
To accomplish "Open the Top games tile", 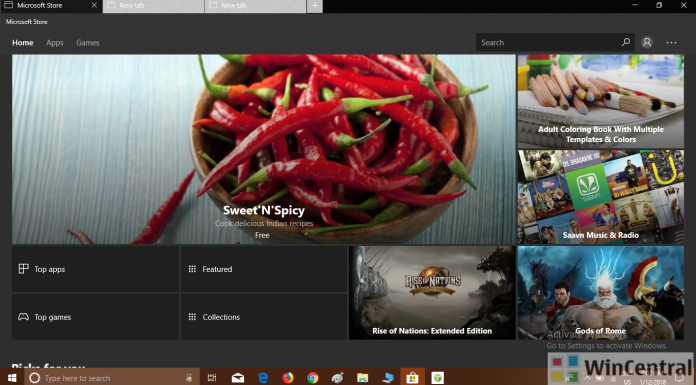I will (95, 317).
